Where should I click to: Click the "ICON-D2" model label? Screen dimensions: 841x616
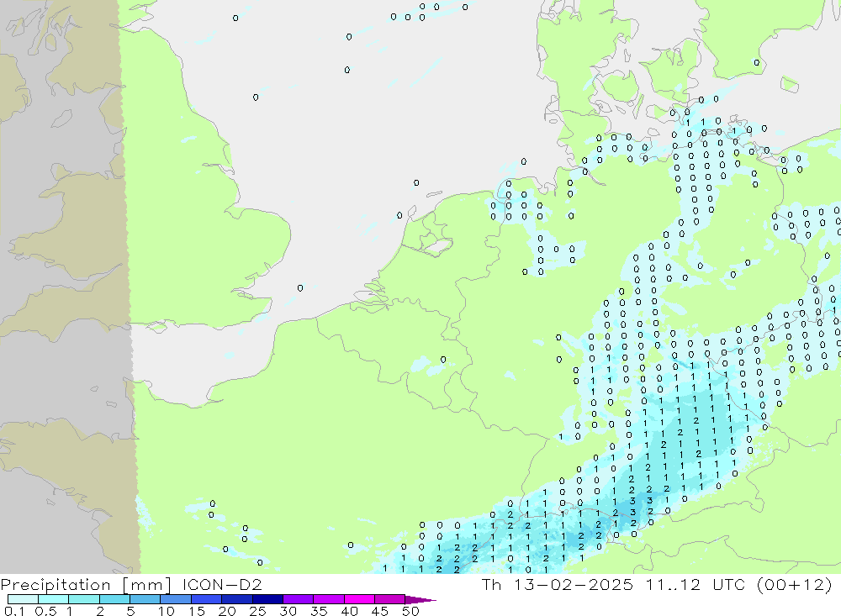(222, 584)
